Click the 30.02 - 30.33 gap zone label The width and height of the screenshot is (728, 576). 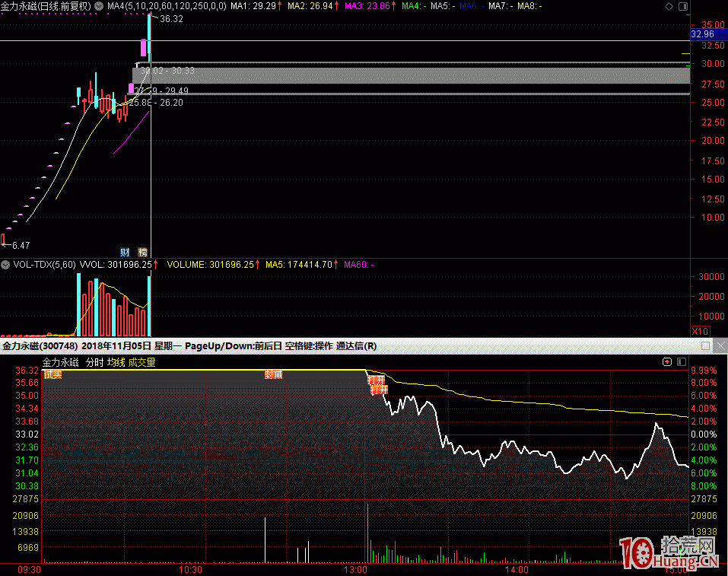[167, 71]
